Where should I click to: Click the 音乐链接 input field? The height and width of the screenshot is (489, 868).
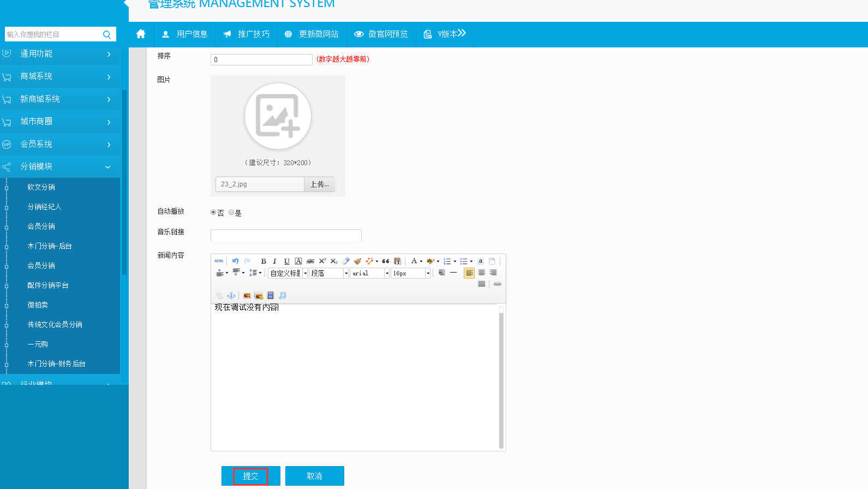tap(286, 236)
